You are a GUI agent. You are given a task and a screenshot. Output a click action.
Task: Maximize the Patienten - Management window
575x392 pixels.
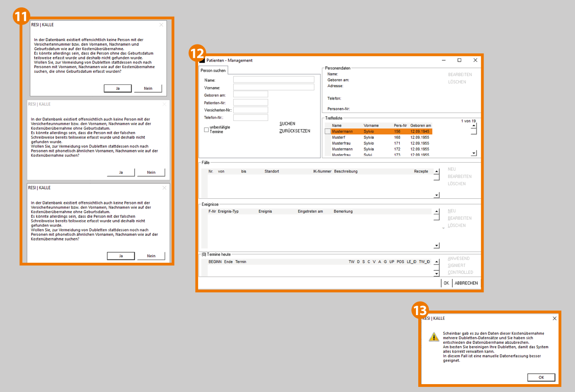(459, 60)
